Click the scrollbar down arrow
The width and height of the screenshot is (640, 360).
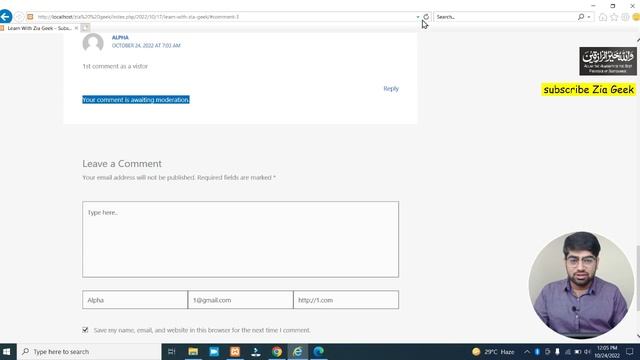click(638, 336)
